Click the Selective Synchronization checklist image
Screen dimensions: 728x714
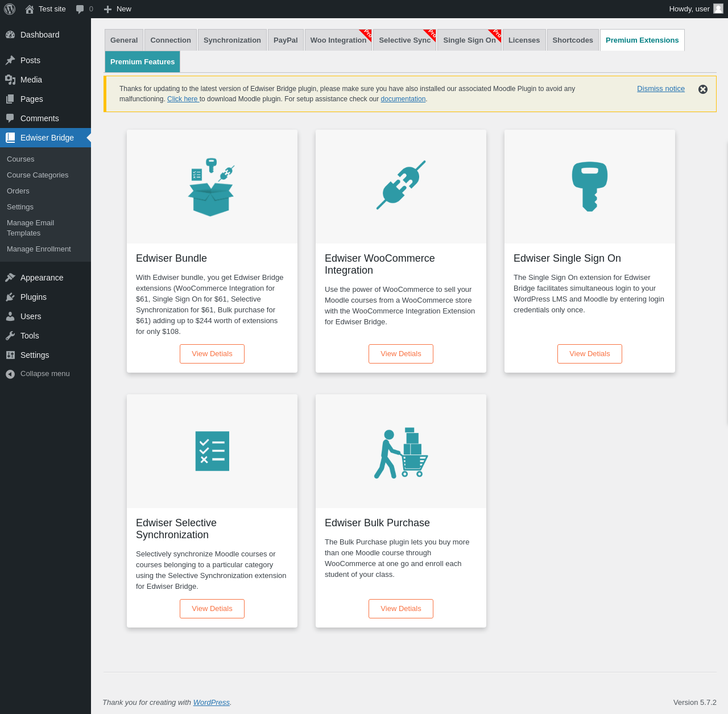[212, 451]
